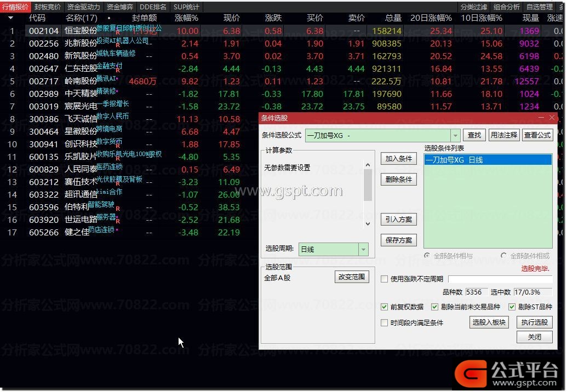Click the R marker beside 伯特利
Screen dimensions: 567x392
click(118, 209)
